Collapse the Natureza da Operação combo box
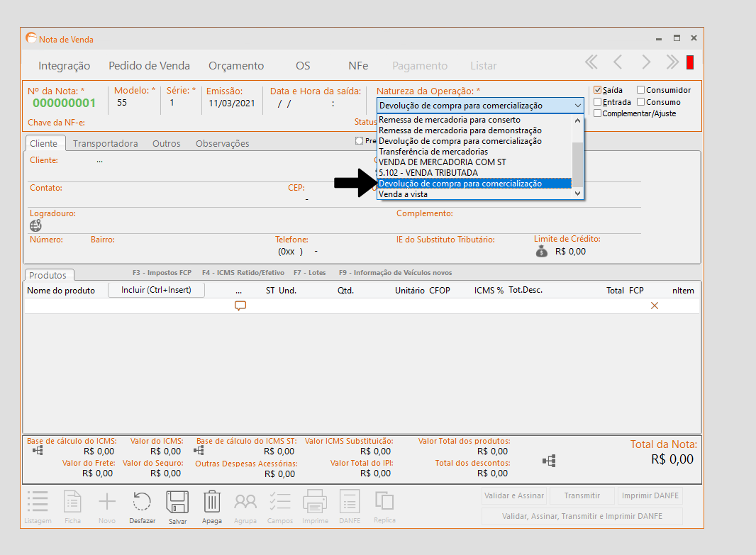 click(x=577, y=106)
